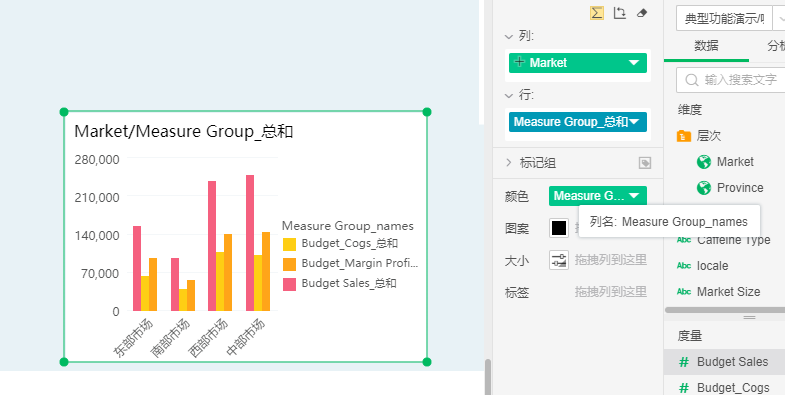This screenshot has height=395, width=785.
Task: Click the horizontal scrollbar in dimension list
Action: coord(725,310)
